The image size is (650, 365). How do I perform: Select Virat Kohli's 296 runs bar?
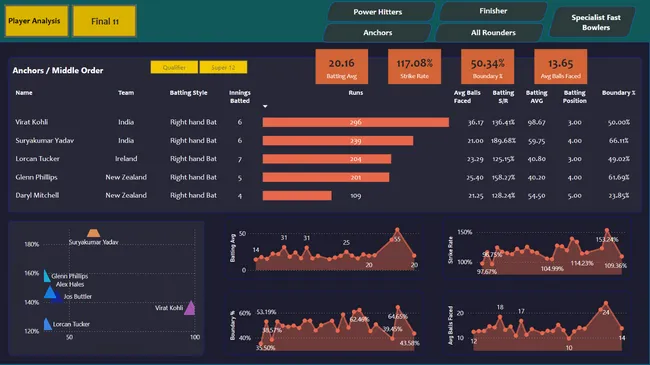click(x=356, y=122)
